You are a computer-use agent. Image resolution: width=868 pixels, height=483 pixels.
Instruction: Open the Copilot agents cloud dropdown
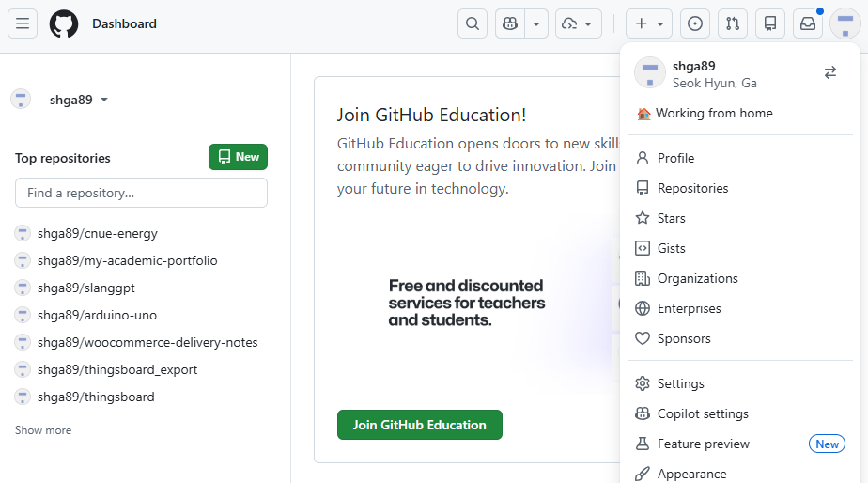click(x=578, y=23)
